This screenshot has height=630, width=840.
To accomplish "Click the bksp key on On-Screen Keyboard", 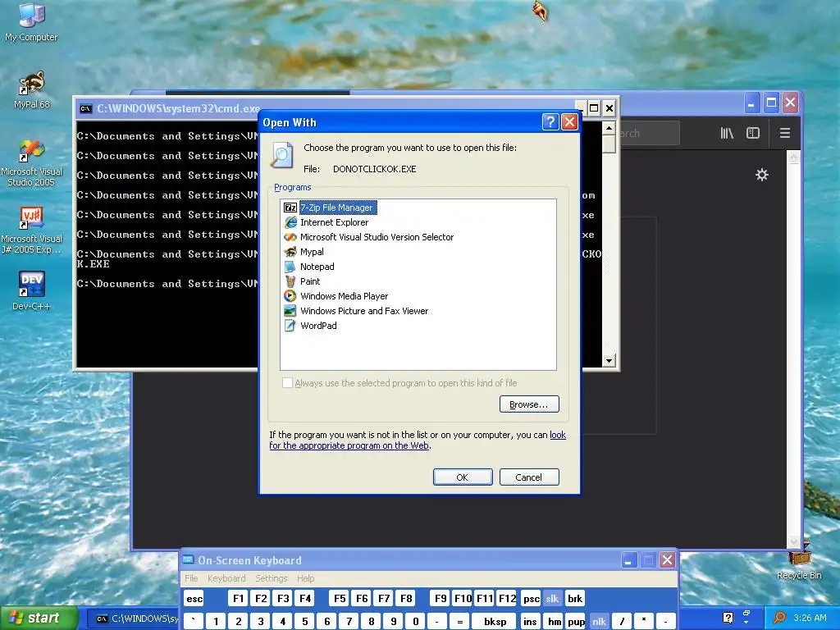I will (495, 622).
